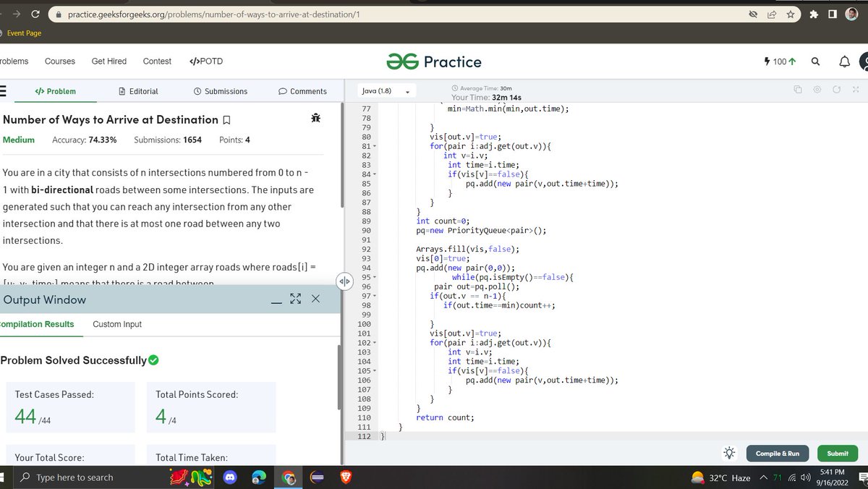This screenshot has height=489, width=868.
Task: Switch to the Editorial tab
Action: pos(138,91)
